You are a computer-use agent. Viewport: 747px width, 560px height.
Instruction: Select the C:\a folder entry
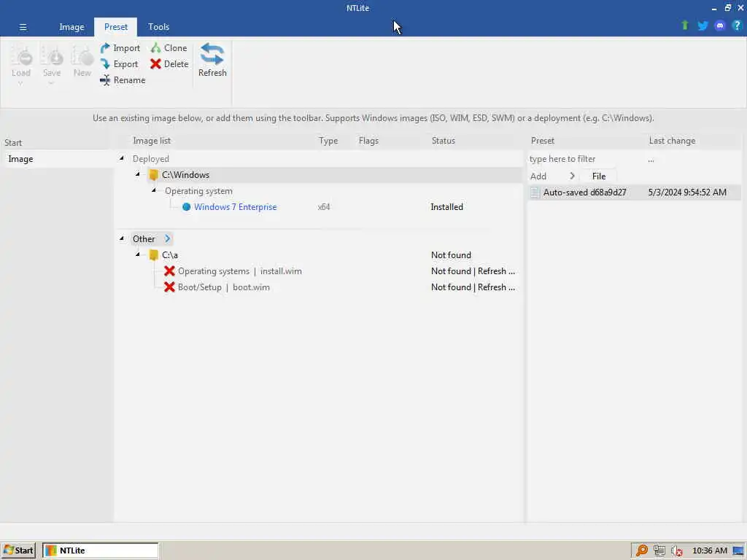pos(169,255)
